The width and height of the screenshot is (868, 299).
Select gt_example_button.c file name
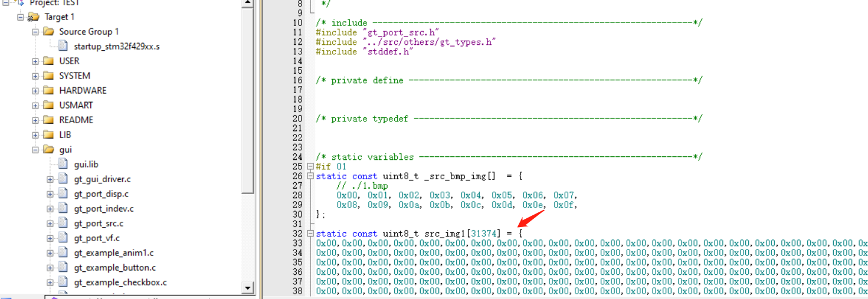(x=115, y=268)
